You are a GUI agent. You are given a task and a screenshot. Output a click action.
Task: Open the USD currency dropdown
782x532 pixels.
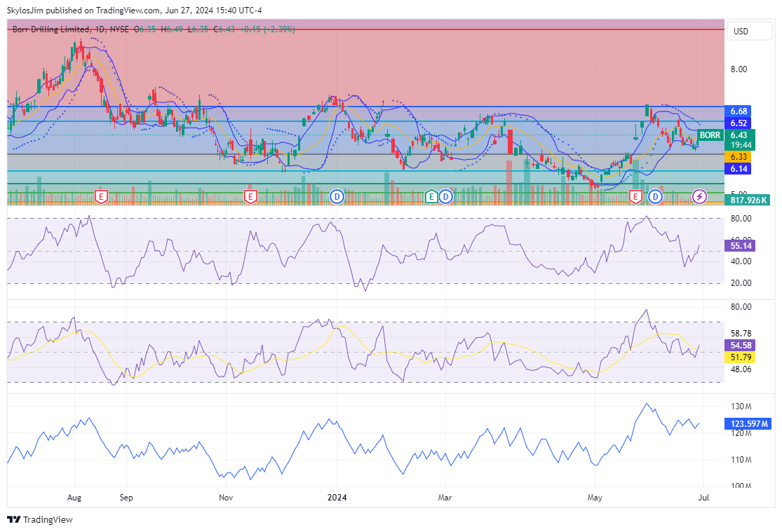(x=741, y=32)
